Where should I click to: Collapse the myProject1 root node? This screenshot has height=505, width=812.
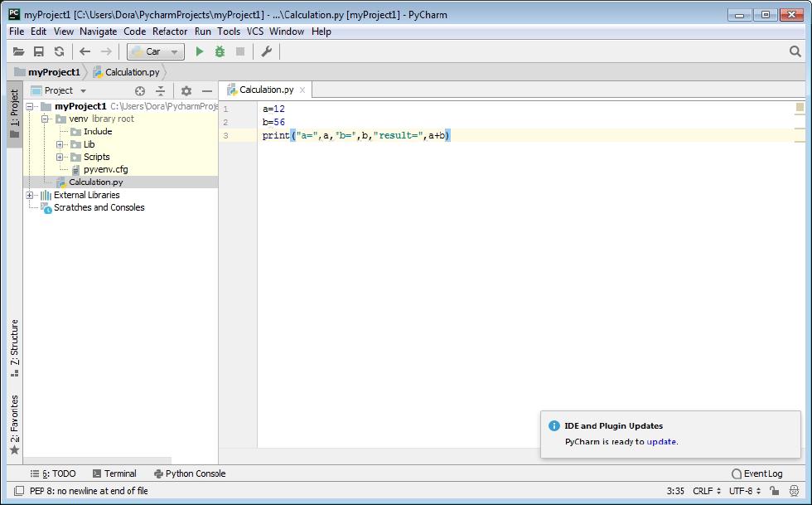pos(30,106)
